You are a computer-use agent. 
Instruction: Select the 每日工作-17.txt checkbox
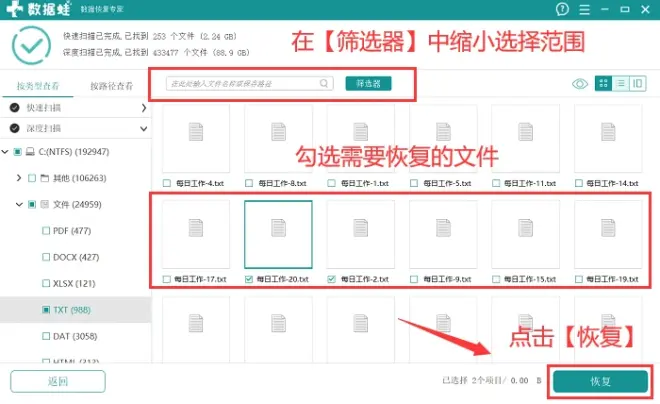coord(167,279)
